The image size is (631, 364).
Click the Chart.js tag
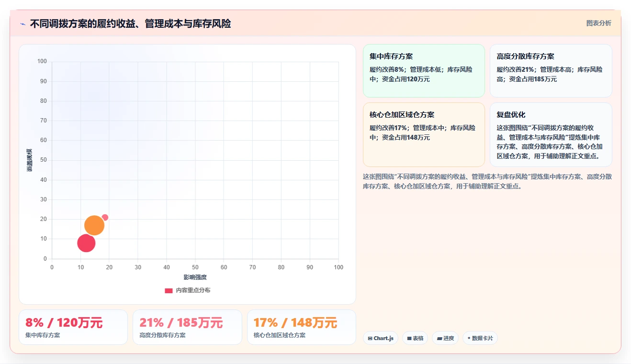pos(381,338)
